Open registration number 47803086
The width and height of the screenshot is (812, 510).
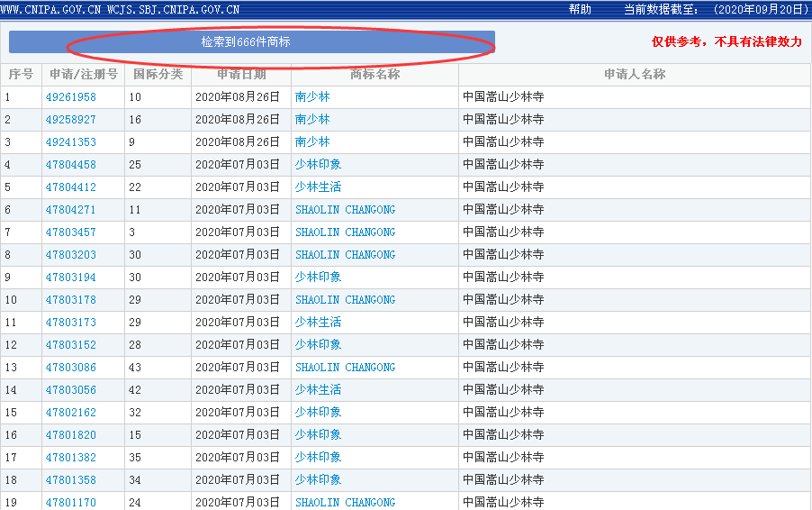pos(71,368)
